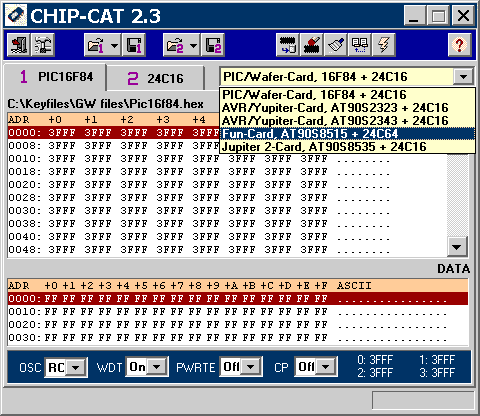
Task: Click the hex view scroll down arrow
Action: [x=457, y=247]
